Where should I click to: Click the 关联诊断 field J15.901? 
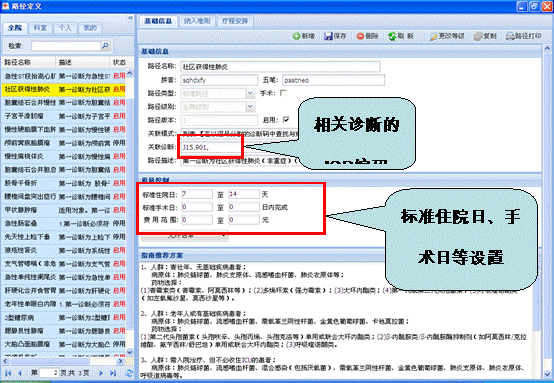click(x=211, y=147)
